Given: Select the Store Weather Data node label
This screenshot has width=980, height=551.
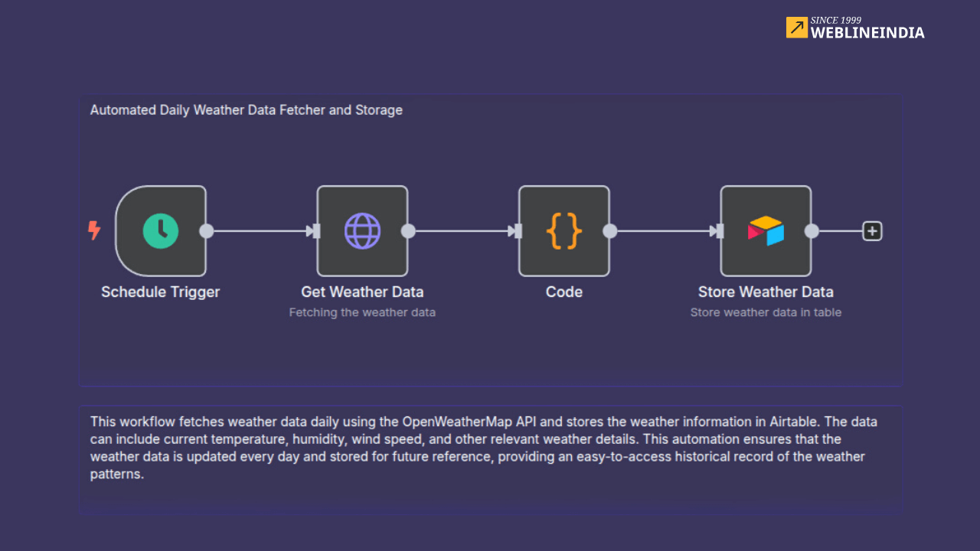Looking at the screenshot, I should pyautogui.click(x=766, y=292).
